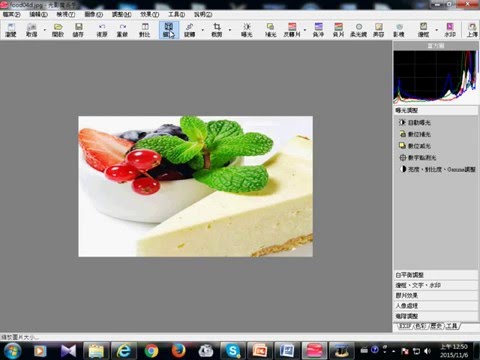Click the highlighted 縮放 (Resize) toolbar icon
The height and width of the screenshot is (360, 480).
pos(169,30)
